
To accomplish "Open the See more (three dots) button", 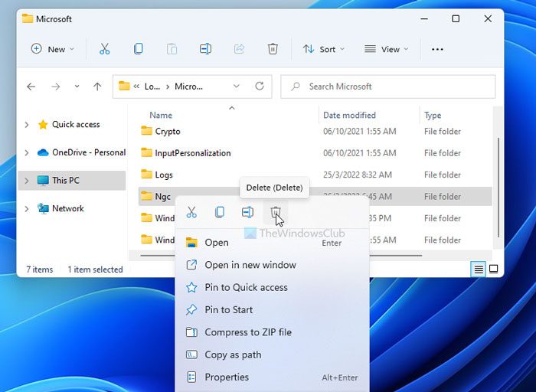I will (437, 49).
